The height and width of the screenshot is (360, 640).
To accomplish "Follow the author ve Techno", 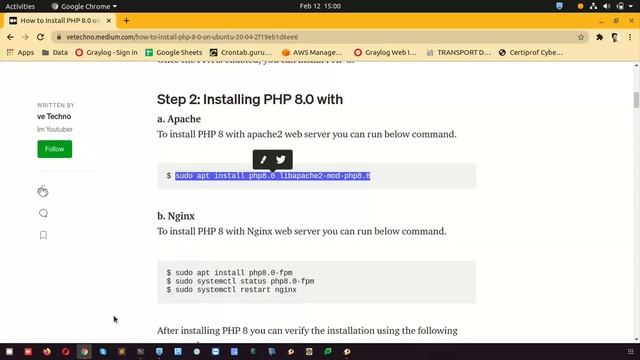I will click(x=55, y=149).
